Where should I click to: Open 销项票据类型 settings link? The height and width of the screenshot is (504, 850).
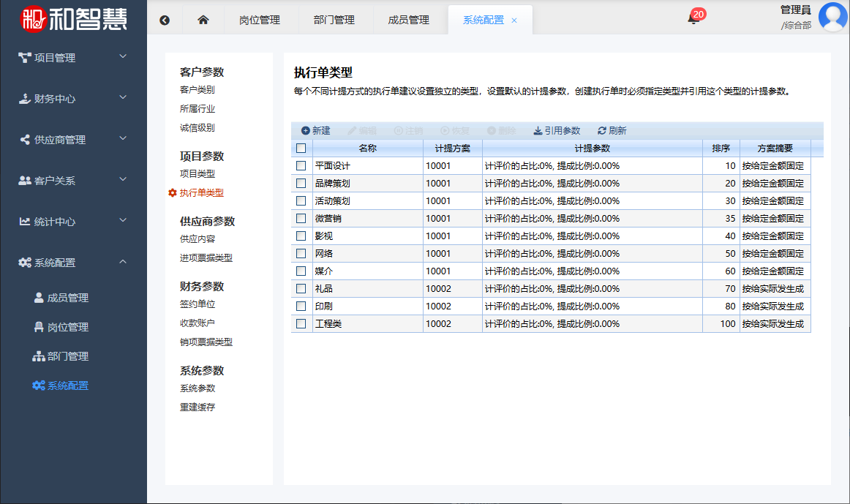[206, 342]
